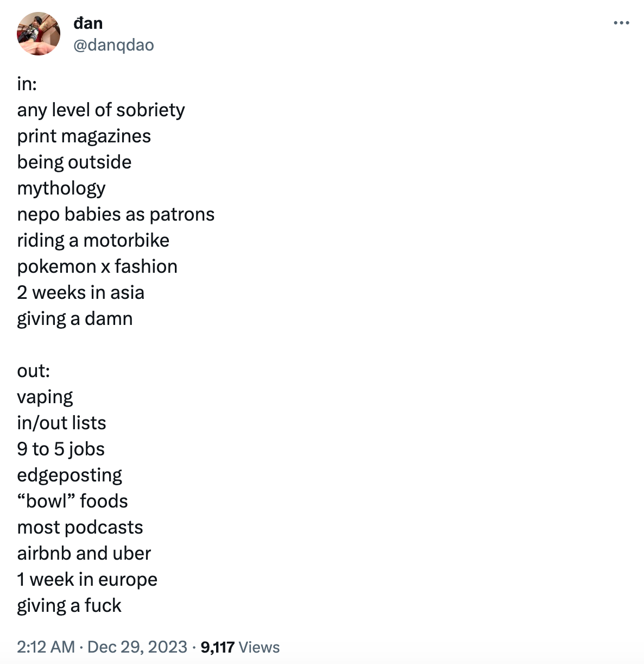Click the vaping line
Viewport: 644px width, 664px height.
[45, 397]
